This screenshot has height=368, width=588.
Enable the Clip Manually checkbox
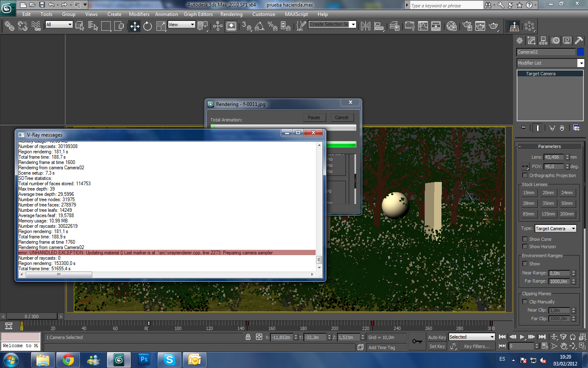525,302
